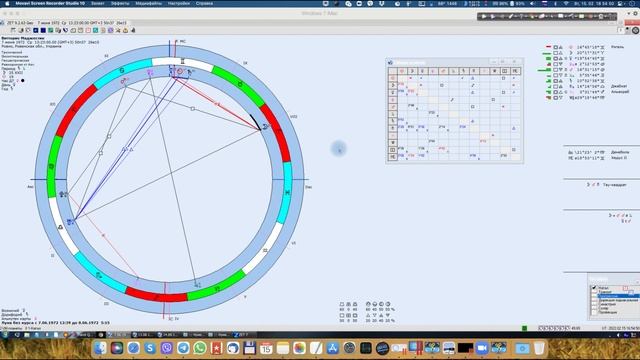Click Sun column header in aspect table
The image size is (640, 360).
pos(402,71)
